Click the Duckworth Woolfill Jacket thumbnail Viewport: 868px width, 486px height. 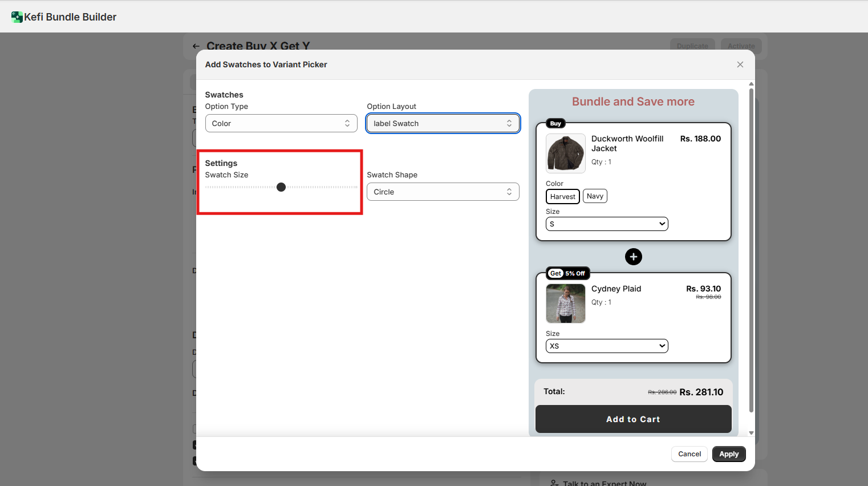pyautogui.click(x=565, y=153)
